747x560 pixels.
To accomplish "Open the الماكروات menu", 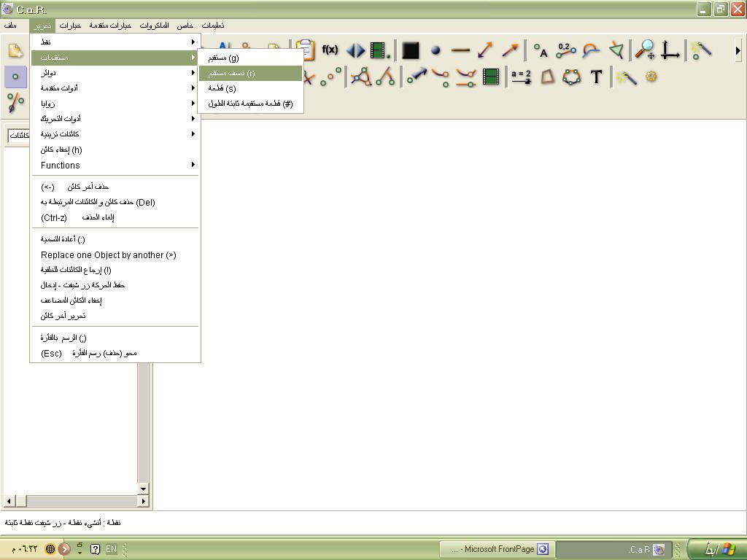I will (x=154, y=26).
